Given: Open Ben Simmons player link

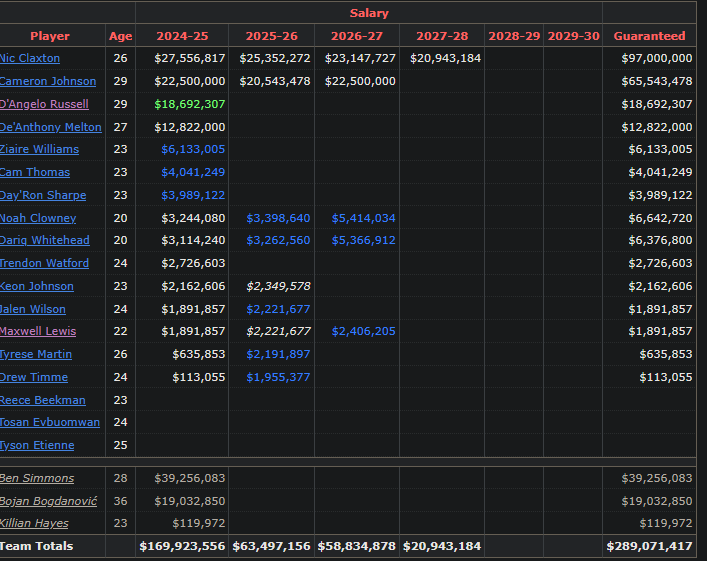Looking at the screenshot, I should [x=37, y=478].
